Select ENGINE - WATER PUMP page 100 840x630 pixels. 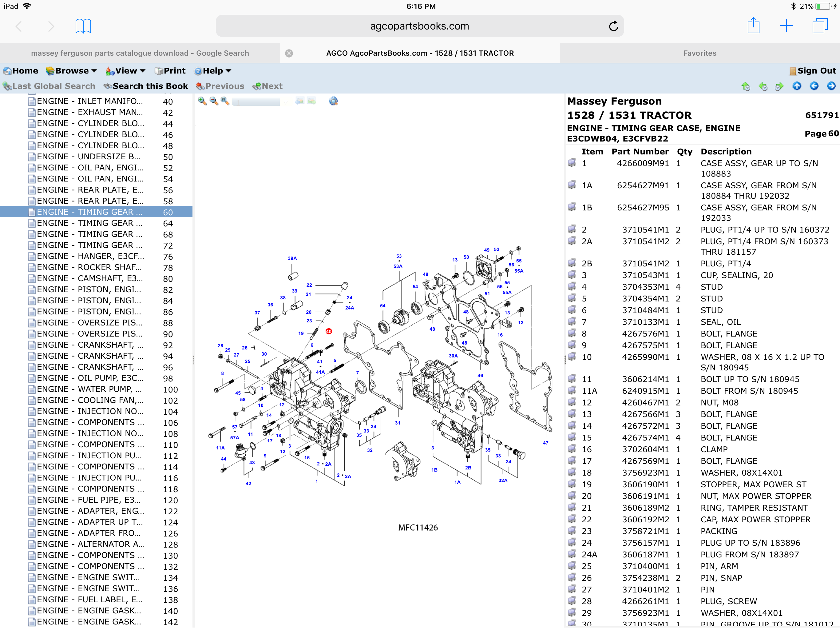click(89, 389)
